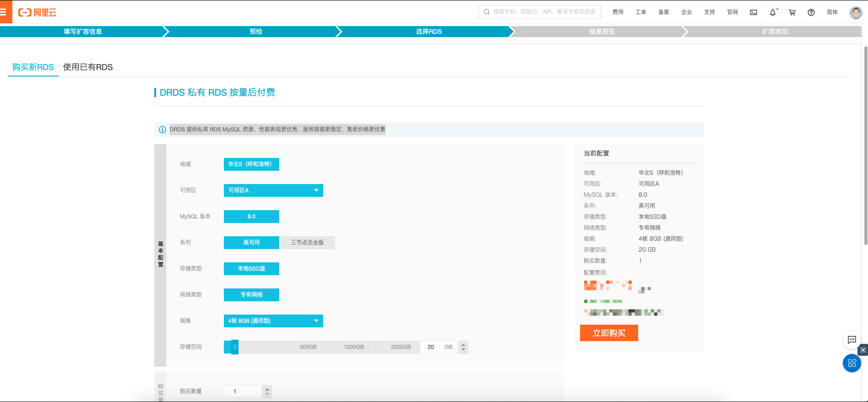The width and height of the screenshot is (868, 402).
Task: Select storage type 本地SSD盘
Action: click(251, 269)
